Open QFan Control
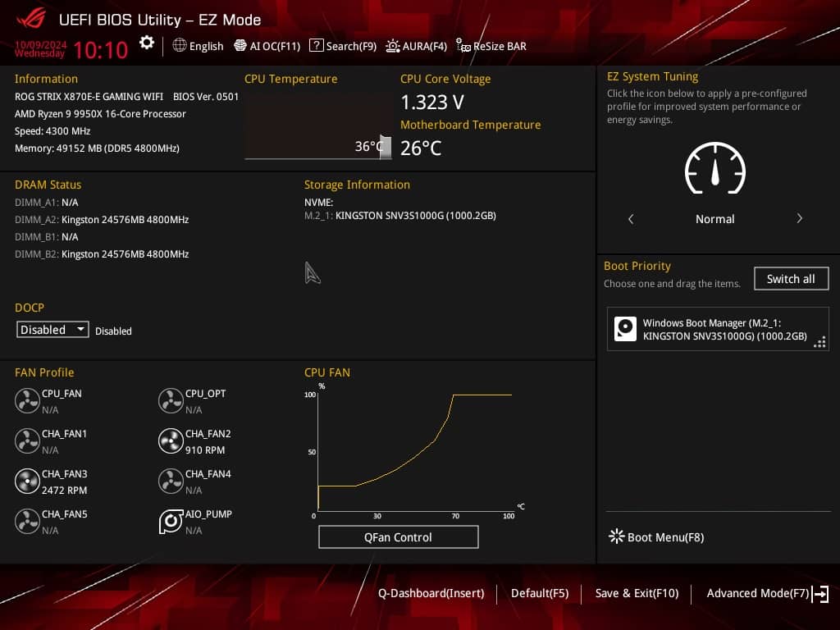Viewport: 840px width, 630px height. 398,536
